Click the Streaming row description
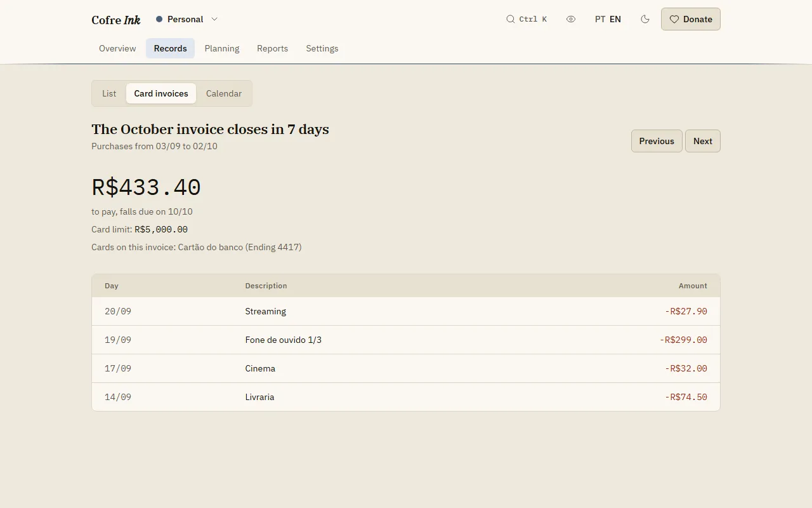 pos(266,311)
